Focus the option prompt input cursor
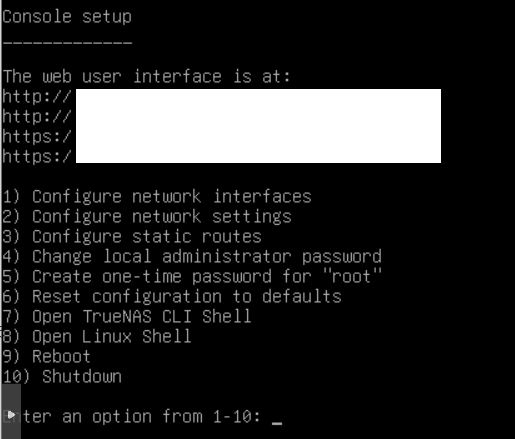This screenshot has height=439, width=515. pyautogui.click(x=277, y=423)
